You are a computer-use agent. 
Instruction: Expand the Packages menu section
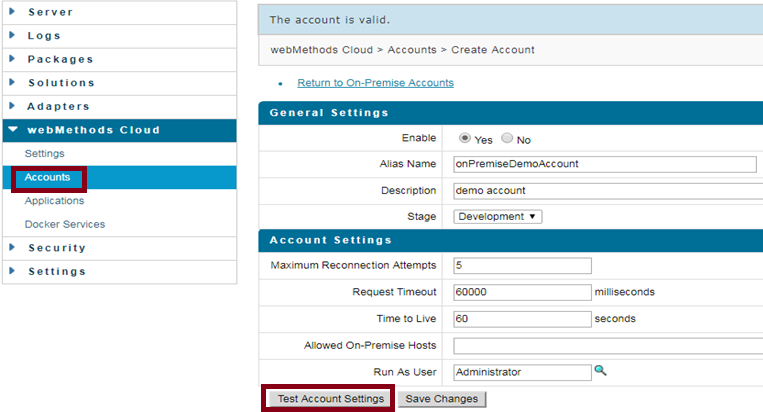(120, 59)
